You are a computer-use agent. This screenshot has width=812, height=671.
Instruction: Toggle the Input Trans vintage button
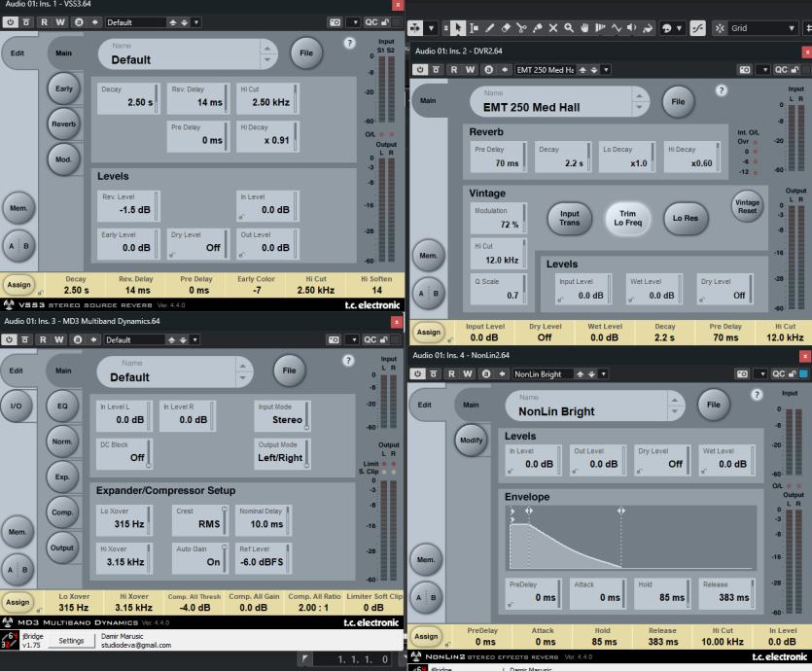(x=569, y=218)
